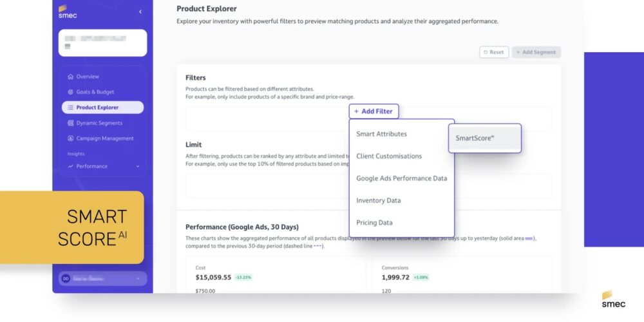Image resolution: width=644 pixels, height=322 pixels.
Task: Open the user account dropdown at sidebar bottom
Action: click(102, 278)
